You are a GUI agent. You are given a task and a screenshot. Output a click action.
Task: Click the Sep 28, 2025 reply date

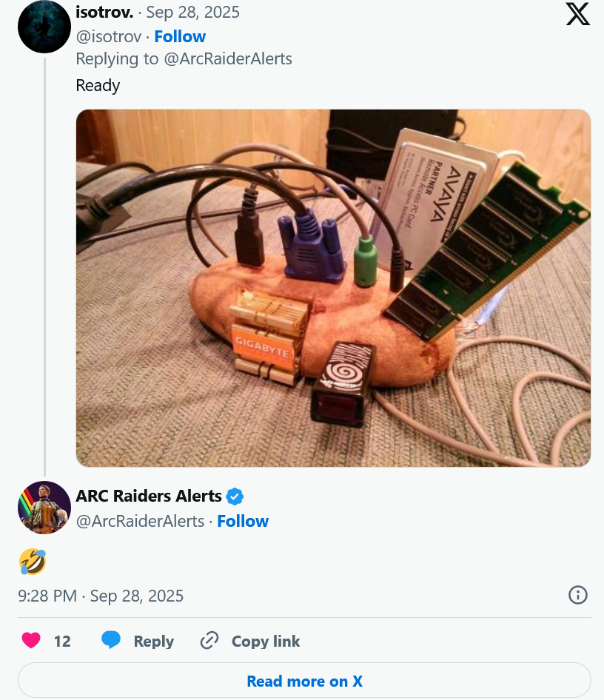tap(192, 13)
